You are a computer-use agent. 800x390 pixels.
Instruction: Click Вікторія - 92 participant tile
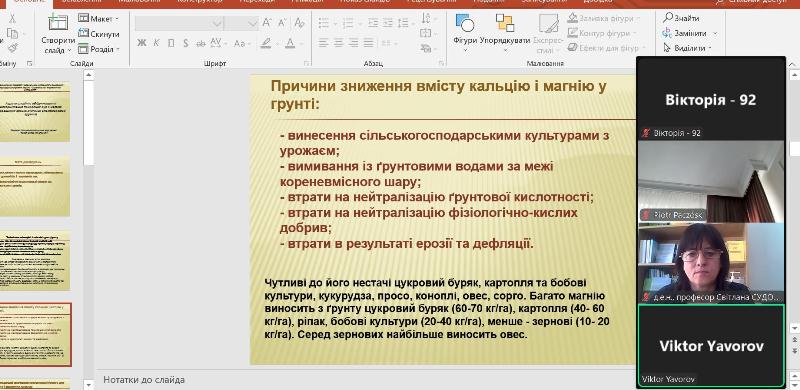pos(710,98)
